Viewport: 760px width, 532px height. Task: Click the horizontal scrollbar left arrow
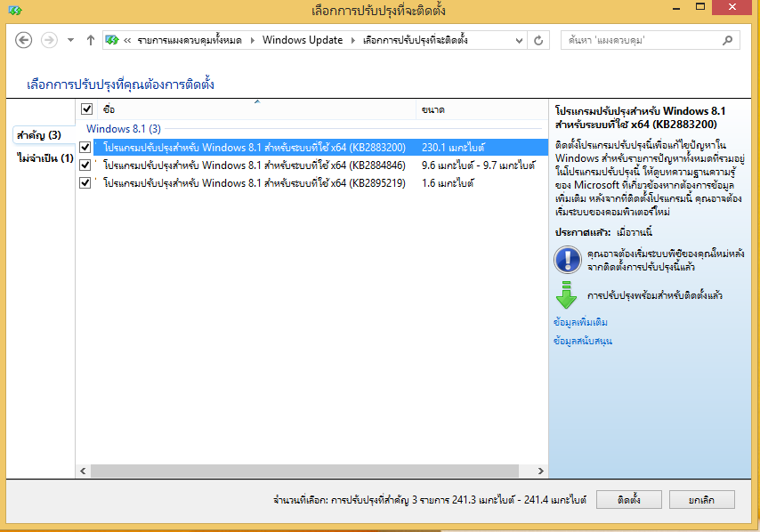[83, 471]
